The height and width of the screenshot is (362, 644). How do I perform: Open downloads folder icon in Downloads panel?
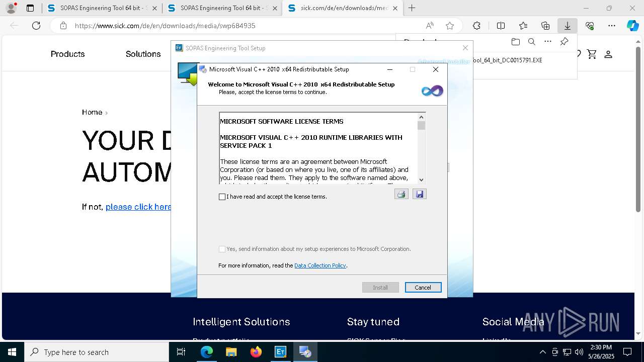[x=515, y=42]
